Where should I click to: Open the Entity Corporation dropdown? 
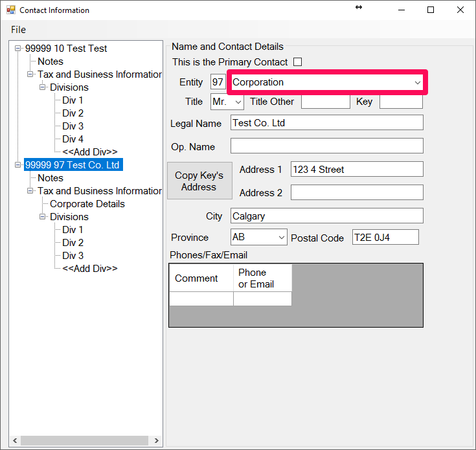418,83
